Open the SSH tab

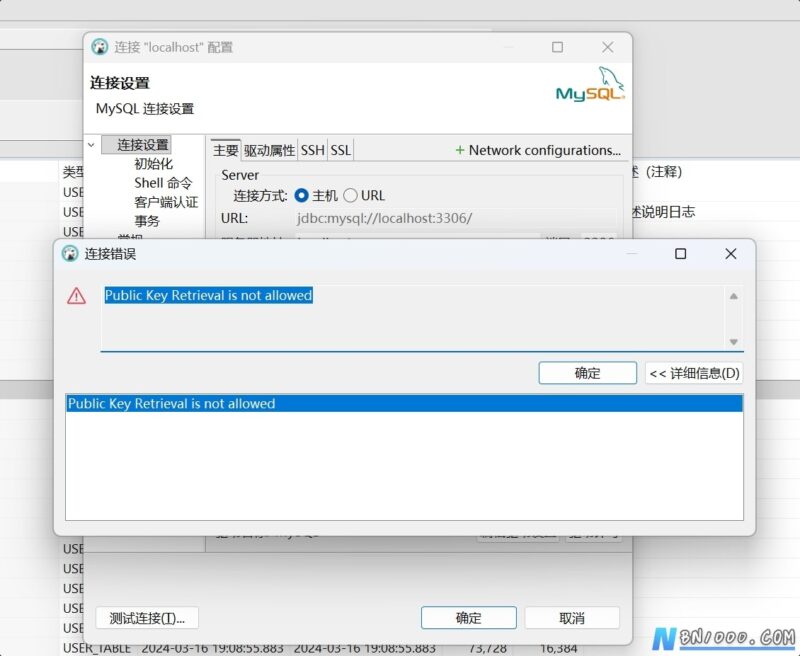coord(313,150)
